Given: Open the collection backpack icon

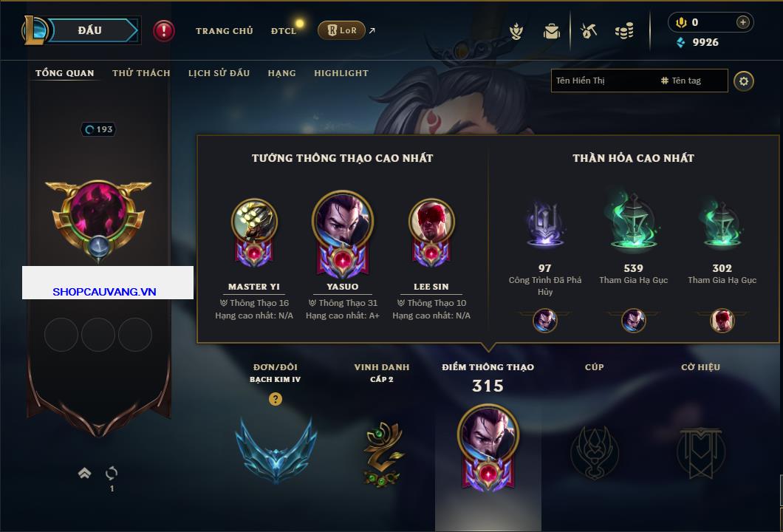Looking at the screenshot, I should tap(551, 31).
